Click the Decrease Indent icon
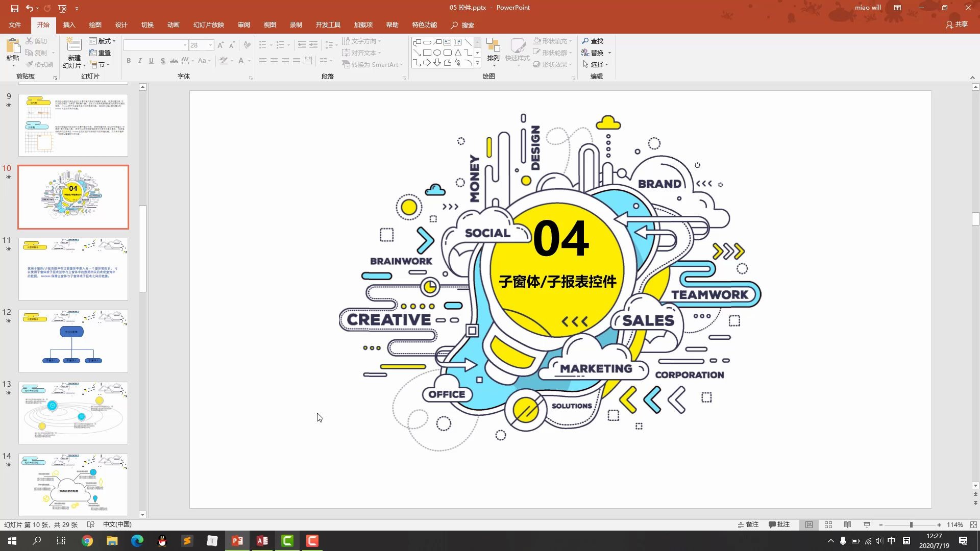Viewport: 980px width, 551px height. 302,45
